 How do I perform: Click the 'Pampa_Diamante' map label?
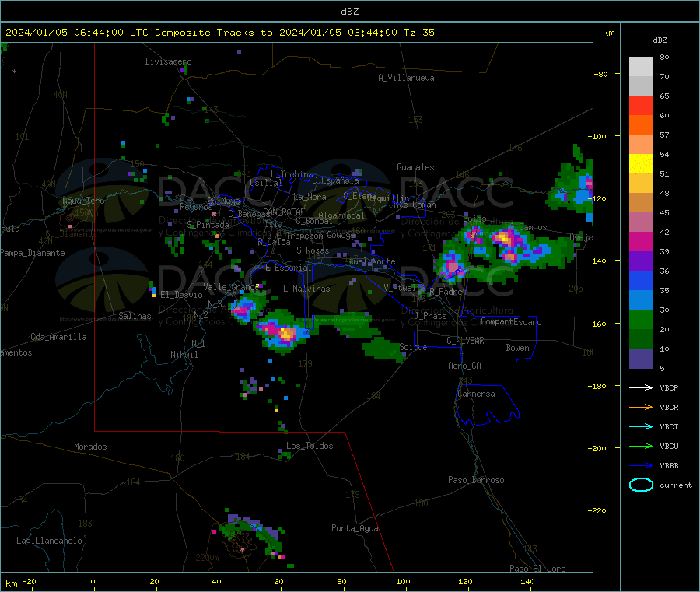coord(32,253)
